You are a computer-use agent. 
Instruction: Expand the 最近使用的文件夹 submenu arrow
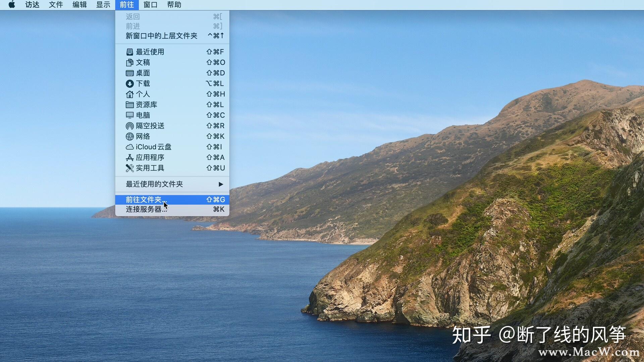(221, 184)
